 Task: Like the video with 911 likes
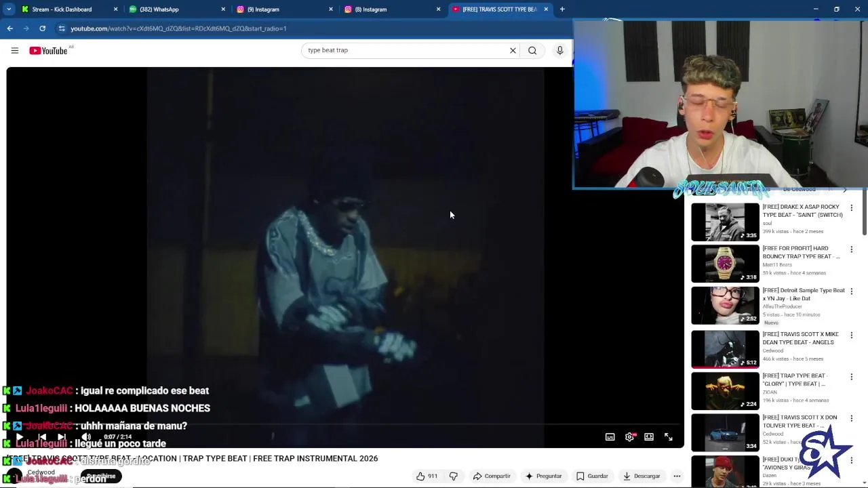pyautogui.click(x=427, y=476)
